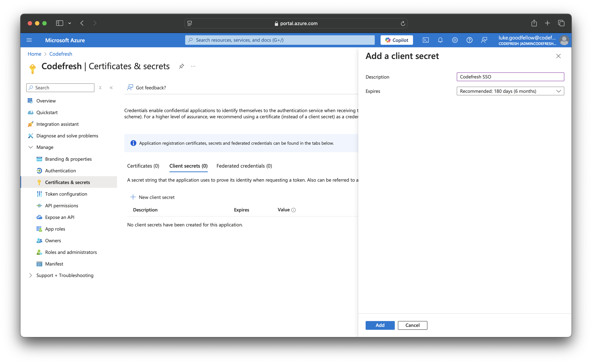The image size is (592, 364).
Task: Pin the Certificates & secrets page
Action: click(182, 66)
